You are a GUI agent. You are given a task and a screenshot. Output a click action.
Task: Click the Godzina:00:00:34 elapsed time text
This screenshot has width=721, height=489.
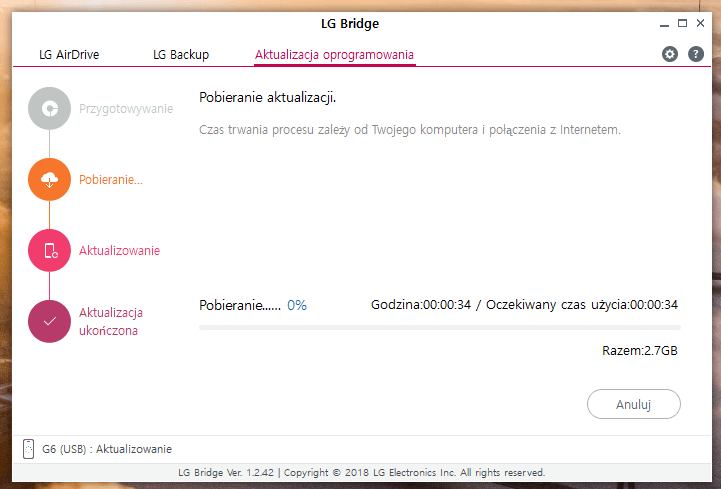click(x=421, y=305)
